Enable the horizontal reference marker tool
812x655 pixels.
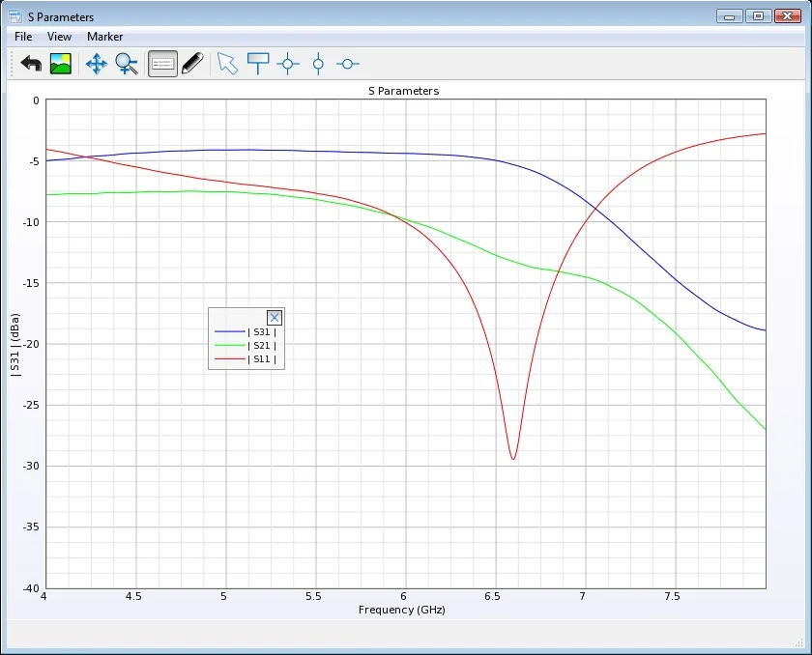pyautogui.click(x=347, y=64)
